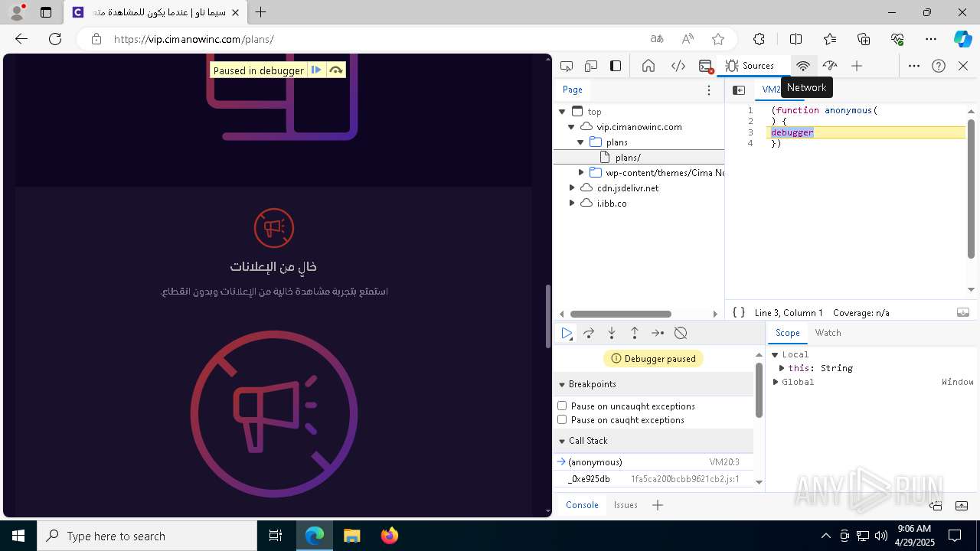
Task: Select the Page tab in navigator
Action: pos(573,90)
